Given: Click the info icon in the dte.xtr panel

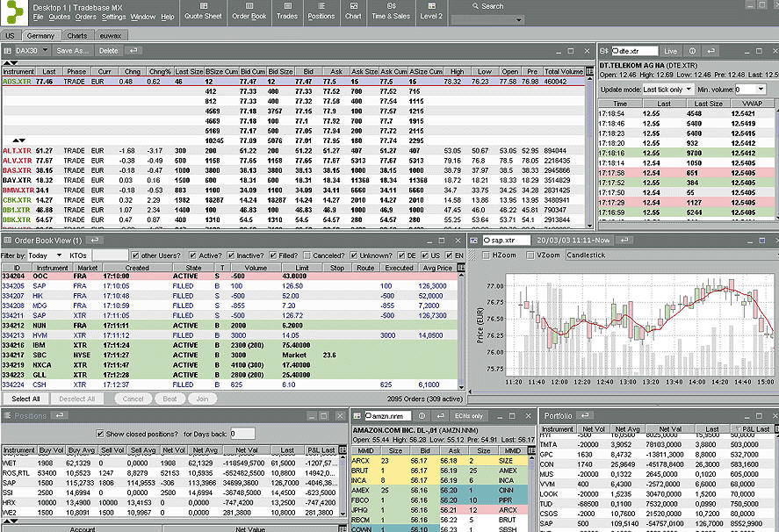Looking at the screenshot, I should pyautogui.click(x=692, y=51).
